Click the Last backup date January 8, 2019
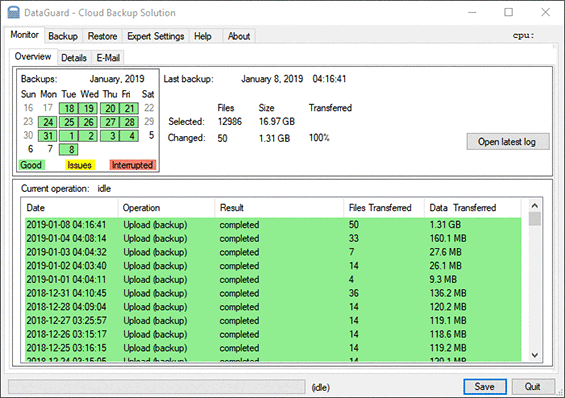This screenshot has width=565, height=398. click(272, 79)
